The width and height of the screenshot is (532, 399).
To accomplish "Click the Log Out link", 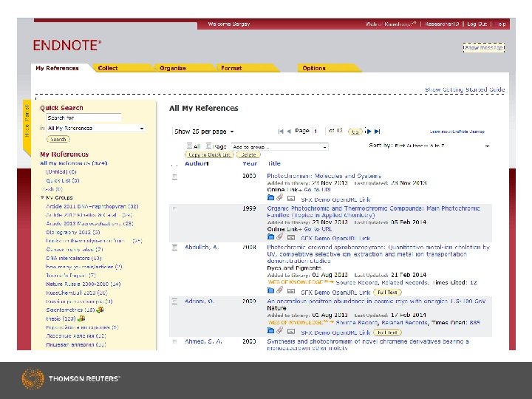I will [477, 24].
